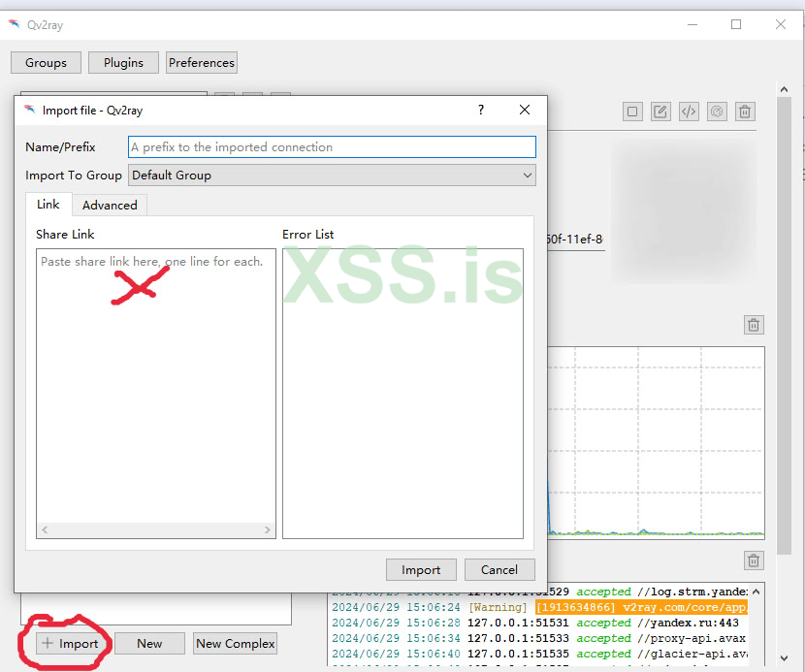
Task: Cancel the Import file dialog
Action: [499, 570]
